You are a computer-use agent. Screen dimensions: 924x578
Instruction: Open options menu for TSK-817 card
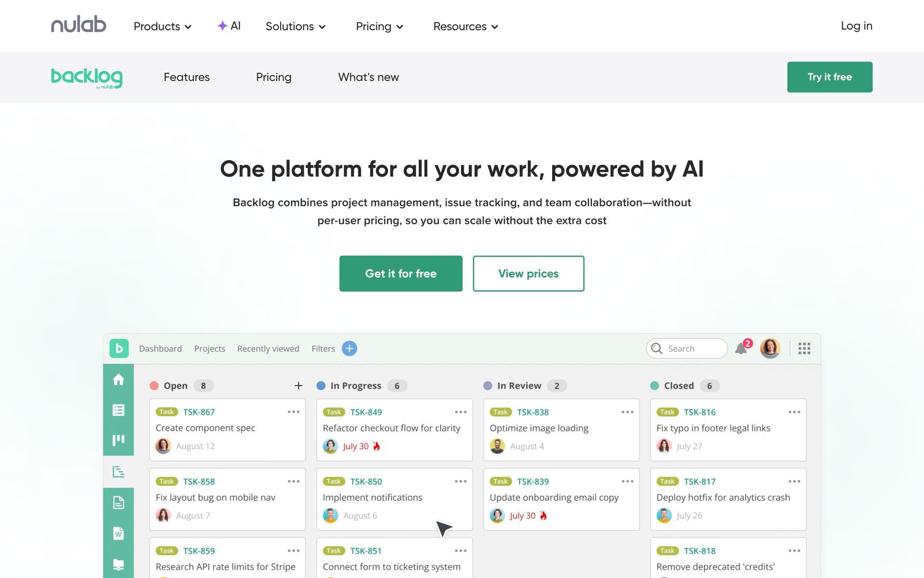(x=794, y=481)
